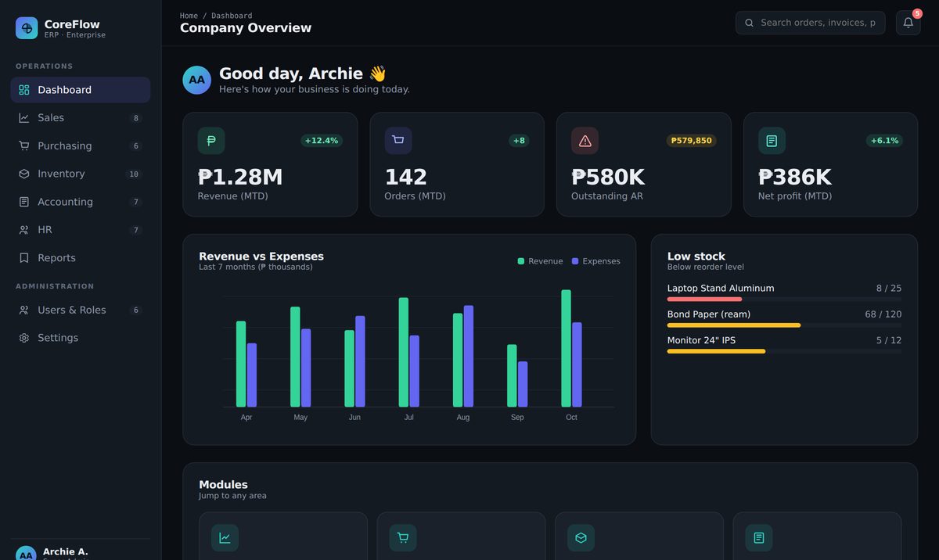Screen dimensions: 939x560
Task: Click the Archie A. user name
Action: (x=66, y=552)
